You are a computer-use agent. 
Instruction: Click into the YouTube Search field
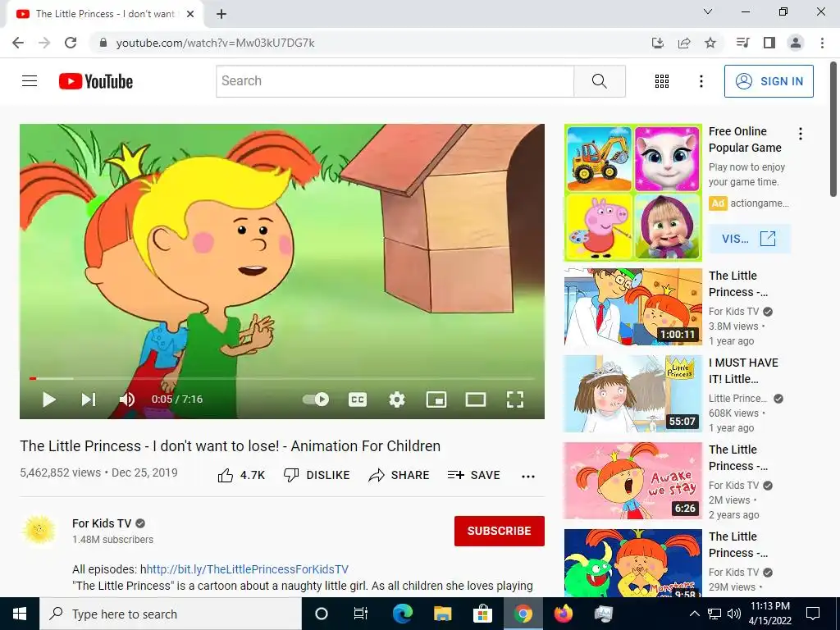click(395, 81)
